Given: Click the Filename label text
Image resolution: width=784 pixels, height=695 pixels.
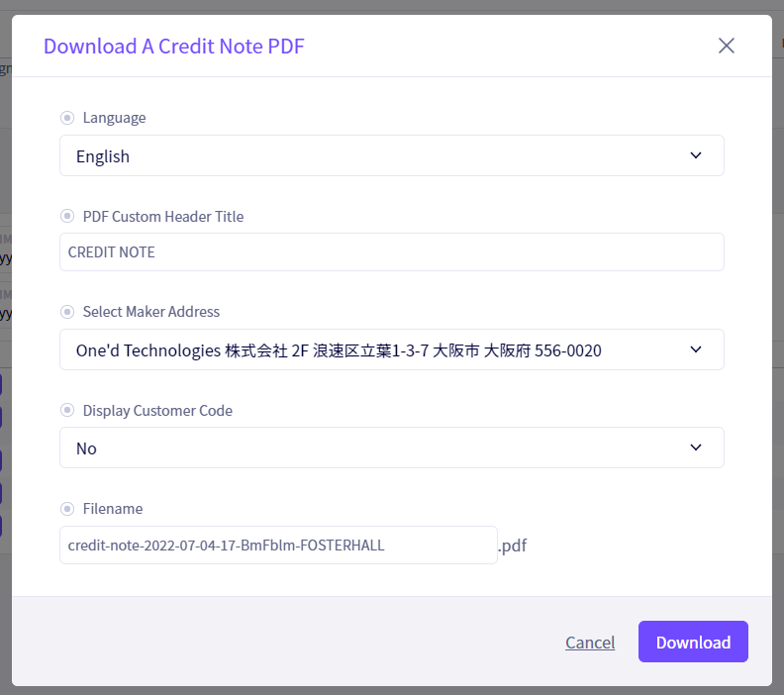Looking at the screenshot, I should (113, 509).
